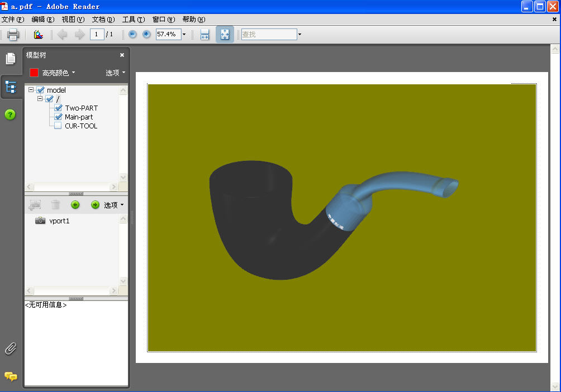Open the 文档 menu
The width and height of the screenshot is (561, 392).
103,20
